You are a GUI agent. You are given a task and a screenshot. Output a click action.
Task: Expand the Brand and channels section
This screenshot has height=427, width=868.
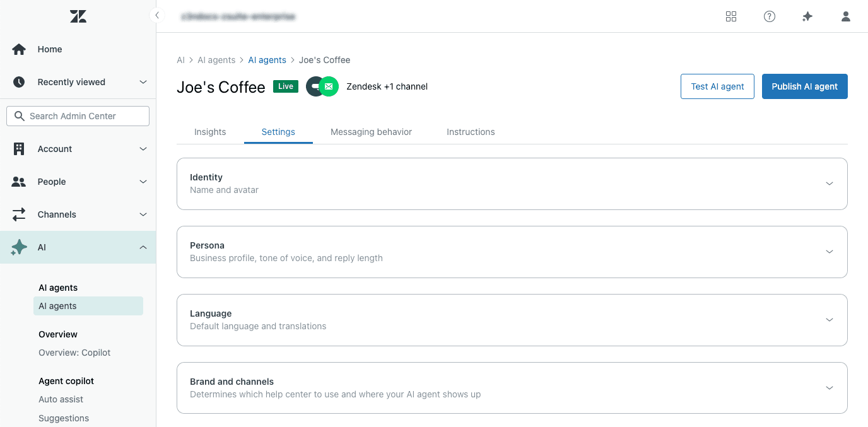click(830, 388)
